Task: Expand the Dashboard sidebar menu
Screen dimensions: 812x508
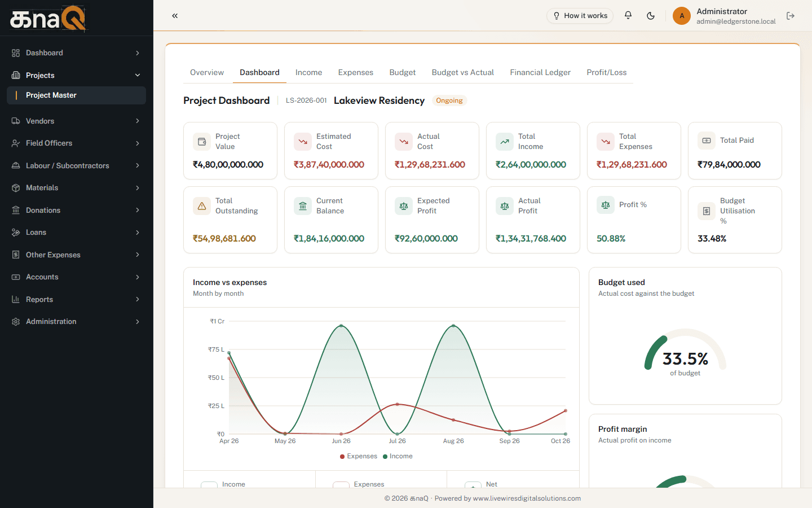Action: 76,53
